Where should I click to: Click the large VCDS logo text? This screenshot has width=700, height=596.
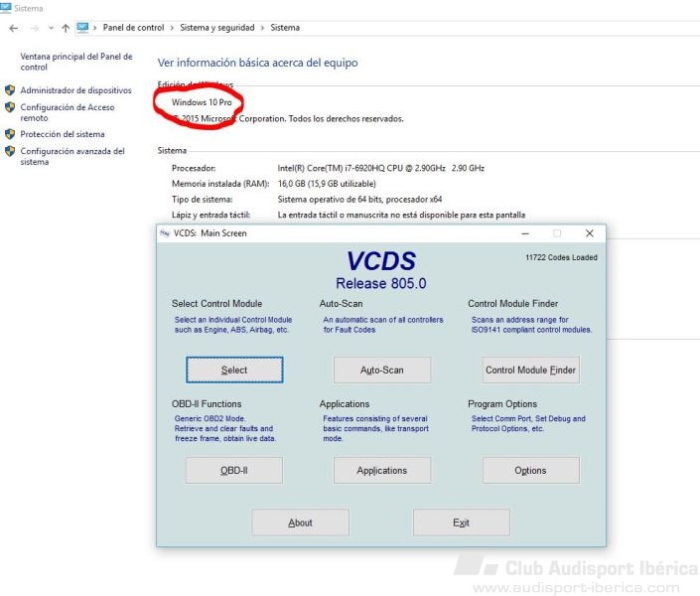[x=381, y=260]
